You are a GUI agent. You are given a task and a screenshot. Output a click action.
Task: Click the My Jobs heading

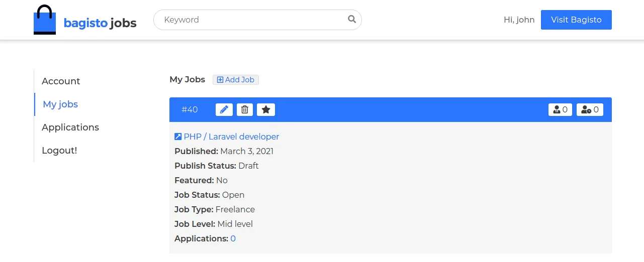pyautogui.click(x=188, y=79)
